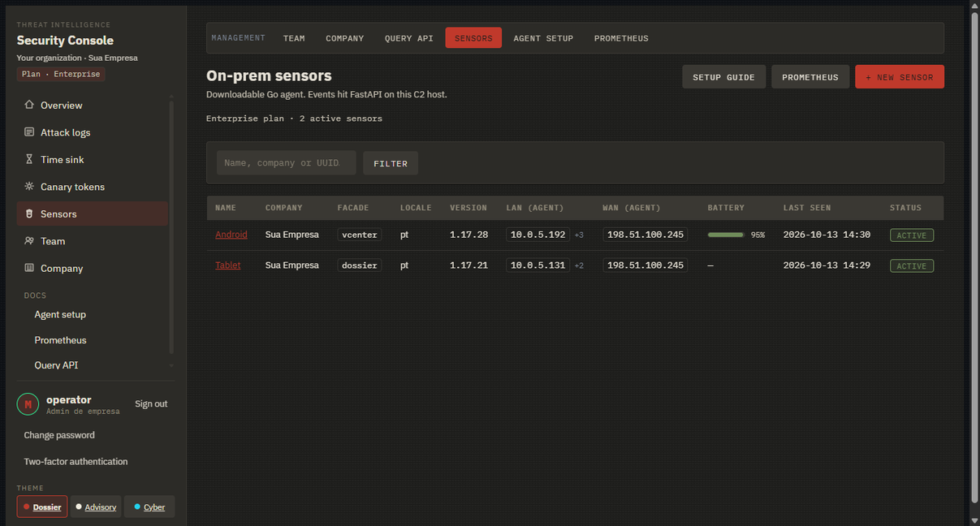Open the Prometheus management tab
This screenshot has width=980, height=526.
click(621, 38)
